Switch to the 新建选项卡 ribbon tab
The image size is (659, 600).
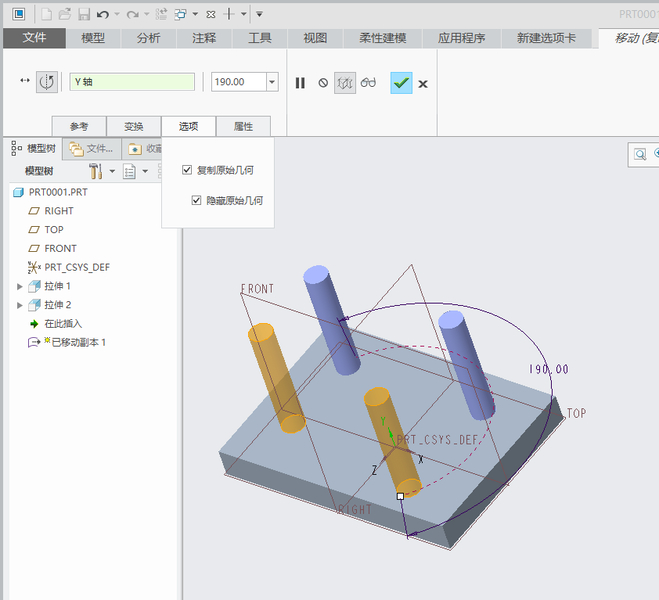546,38
